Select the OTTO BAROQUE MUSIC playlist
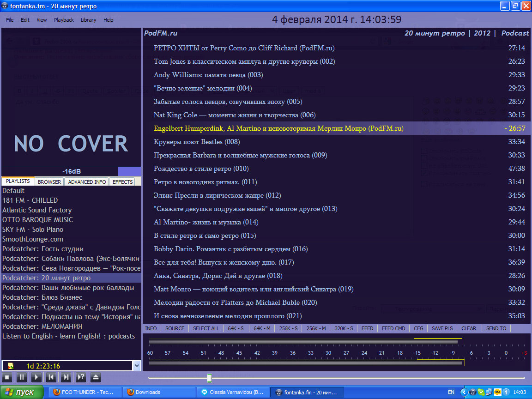Viewport: 532px width, 399px height. [x=37, y=220]
